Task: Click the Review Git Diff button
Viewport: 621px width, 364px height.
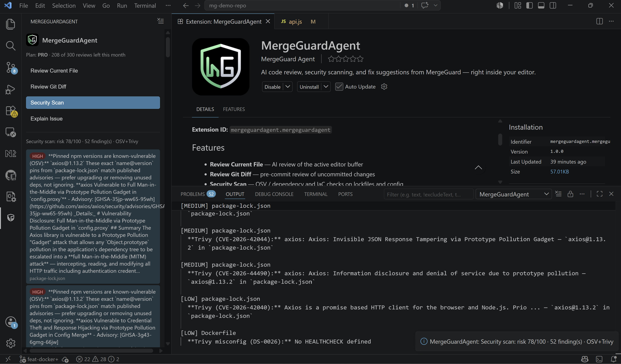Action: coord(93,87)
